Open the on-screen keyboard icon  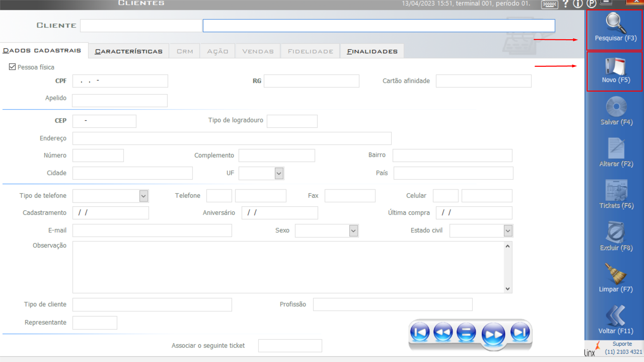click(x=549, y=4)
